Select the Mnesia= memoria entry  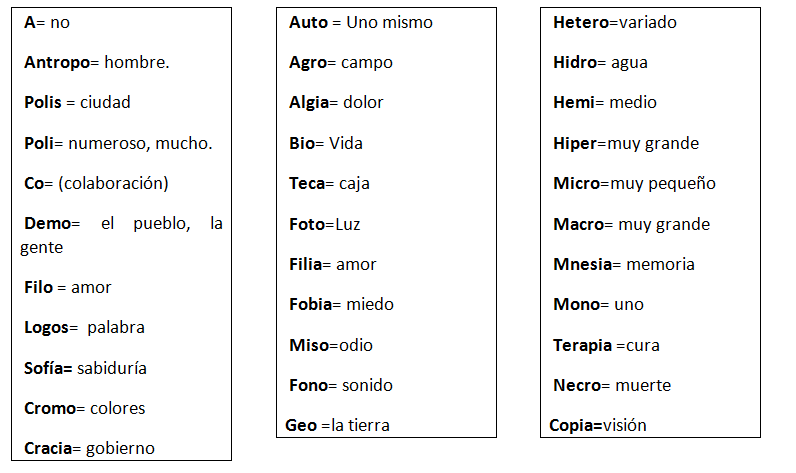coord(624,264)
